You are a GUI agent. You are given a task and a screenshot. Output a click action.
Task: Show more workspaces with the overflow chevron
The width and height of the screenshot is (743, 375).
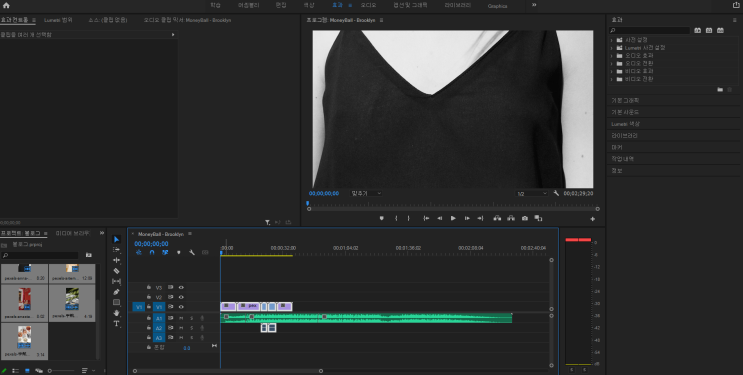click(x=534, y=5)
